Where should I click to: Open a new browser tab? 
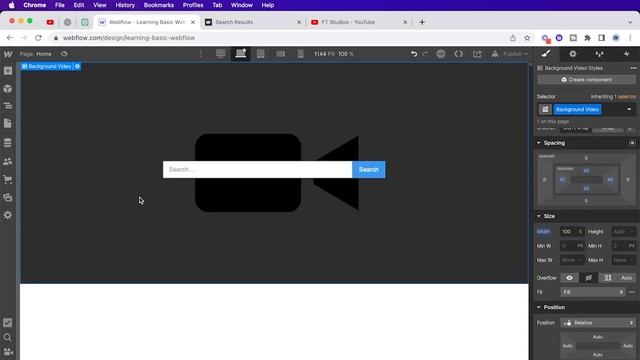pos(422,22)
